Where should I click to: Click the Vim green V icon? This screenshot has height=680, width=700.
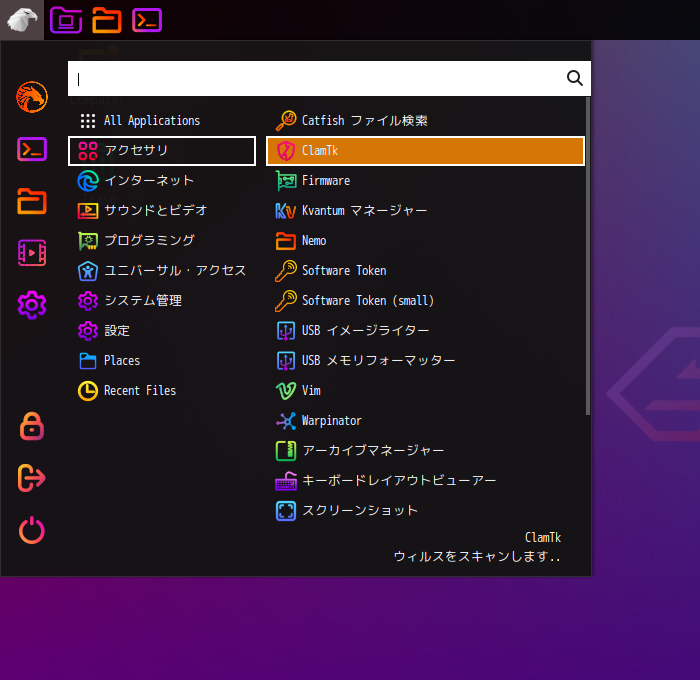(x=286, y=391)
